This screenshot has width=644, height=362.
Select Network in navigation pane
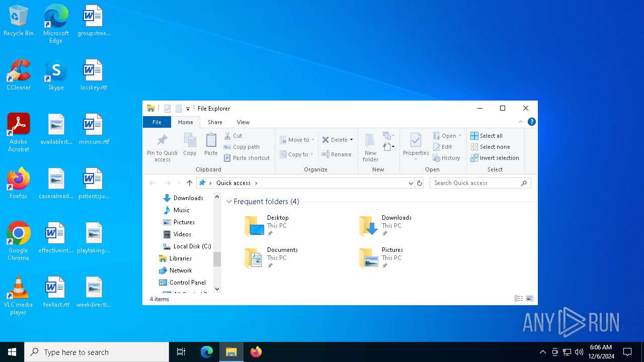176,270
